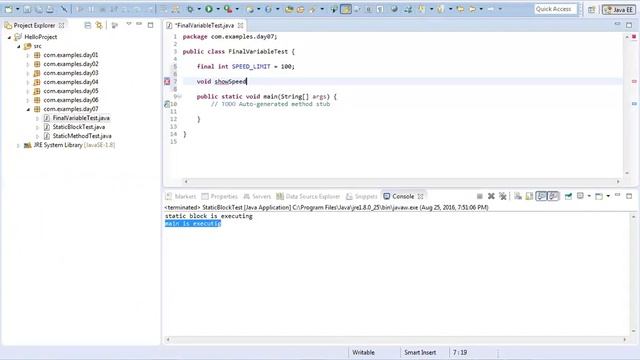This screenshot has height=360, width=640.
Task: Click Remove All Terminated Launches icon
Action: coord(503,196)
